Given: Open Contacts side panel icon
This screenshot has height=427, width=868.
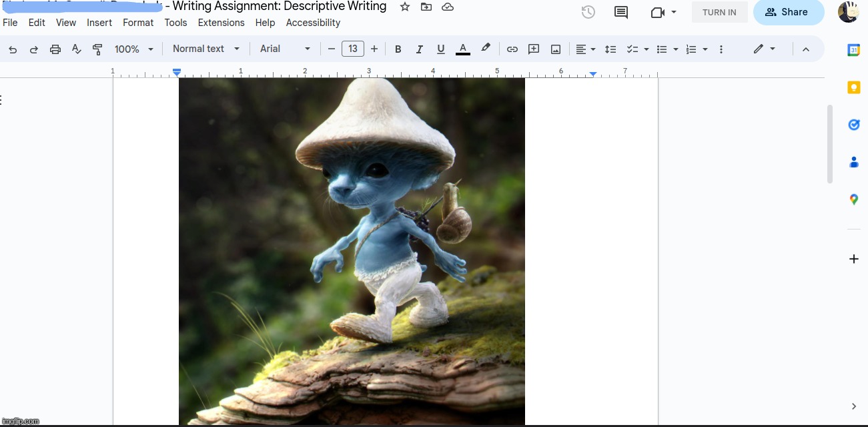Looking at the screenshot, I should [x=853, y=162].
